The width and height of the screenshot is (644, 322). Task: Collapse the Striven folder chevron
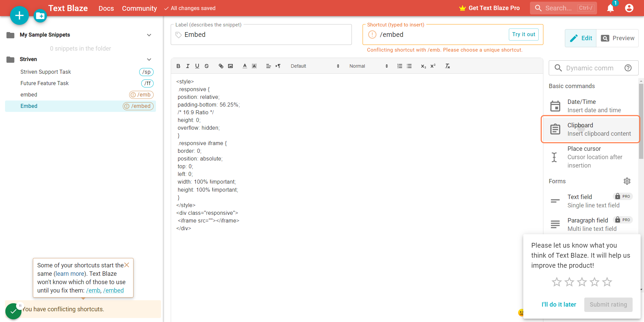149,59
